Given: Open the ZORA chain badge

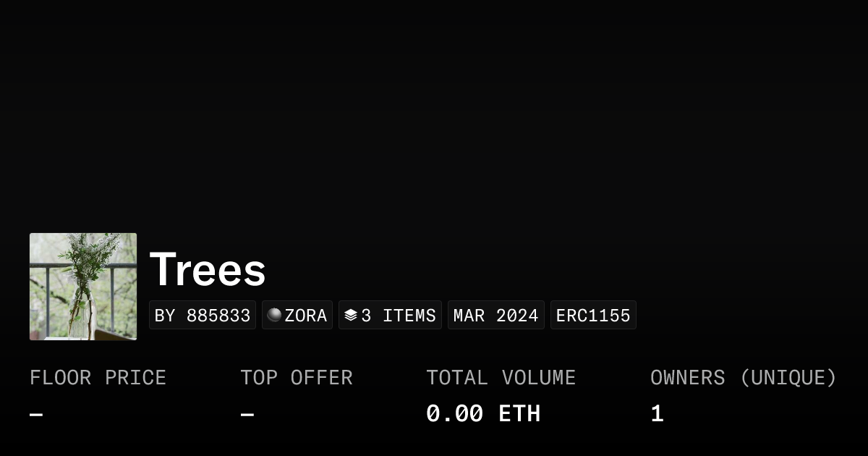Looking at the screenshot, I should point(297,315).
